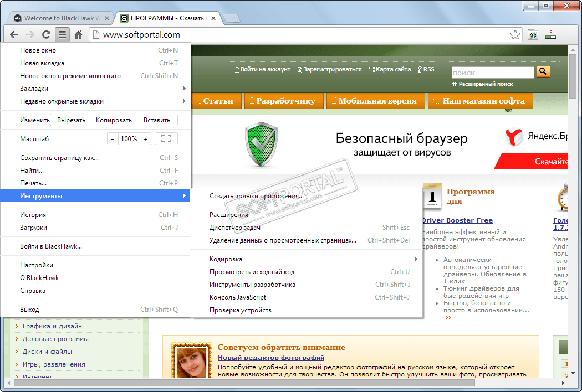Toggle the hamburger menu button
The width and height of the screenshot is (582, 392).
[62, 35]
